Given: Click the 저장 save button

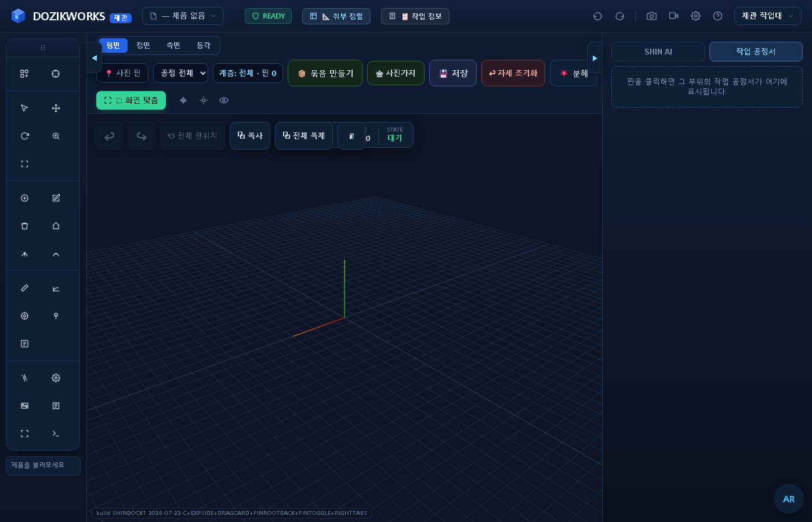Looking at the screenshot, I should click(x=453, y=73).
